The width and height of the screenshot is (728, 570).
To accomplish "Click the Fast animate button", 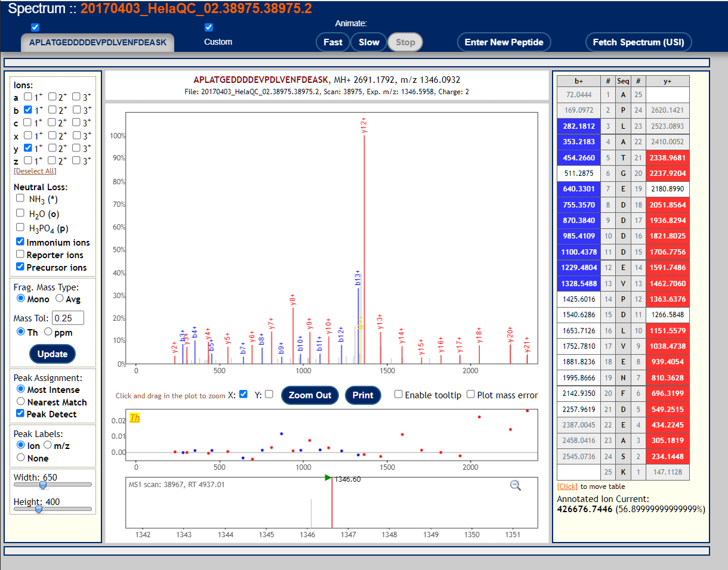I will point(333,42).
